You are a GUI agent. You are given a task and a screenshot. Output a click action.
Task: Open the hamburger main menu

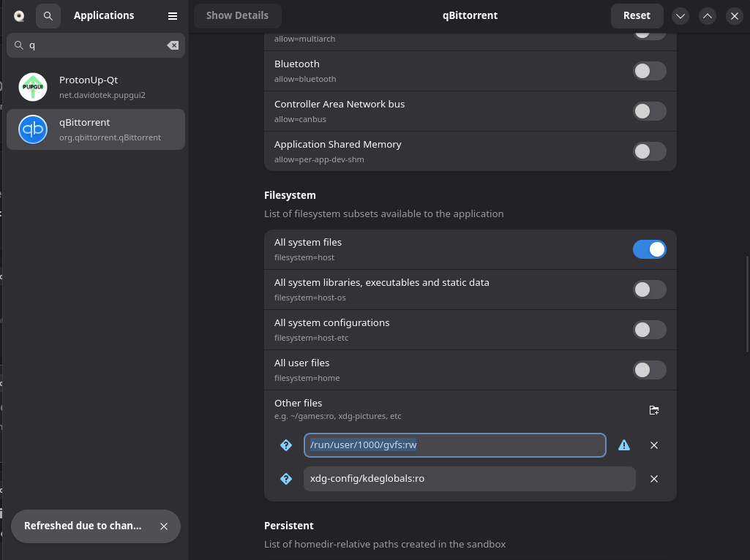click(x=173, y=15)
